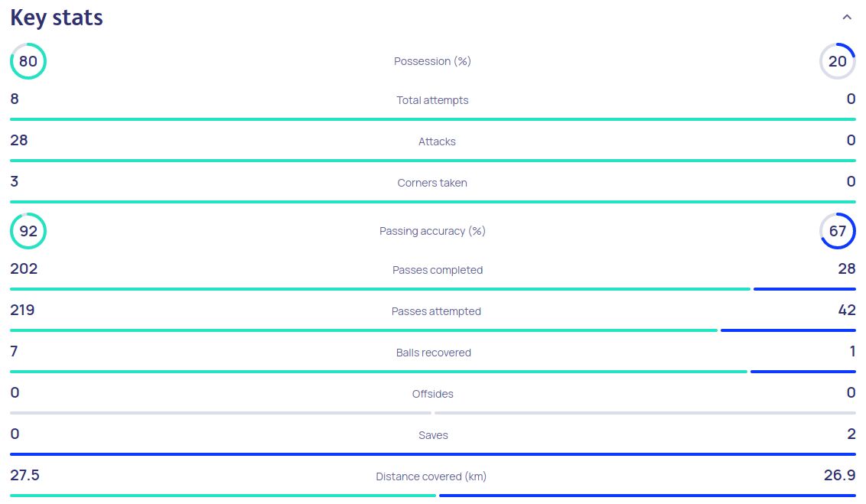Click the 80 possession circle gauge
Screen dimensions: 866x504
click(x=28, y=61)
